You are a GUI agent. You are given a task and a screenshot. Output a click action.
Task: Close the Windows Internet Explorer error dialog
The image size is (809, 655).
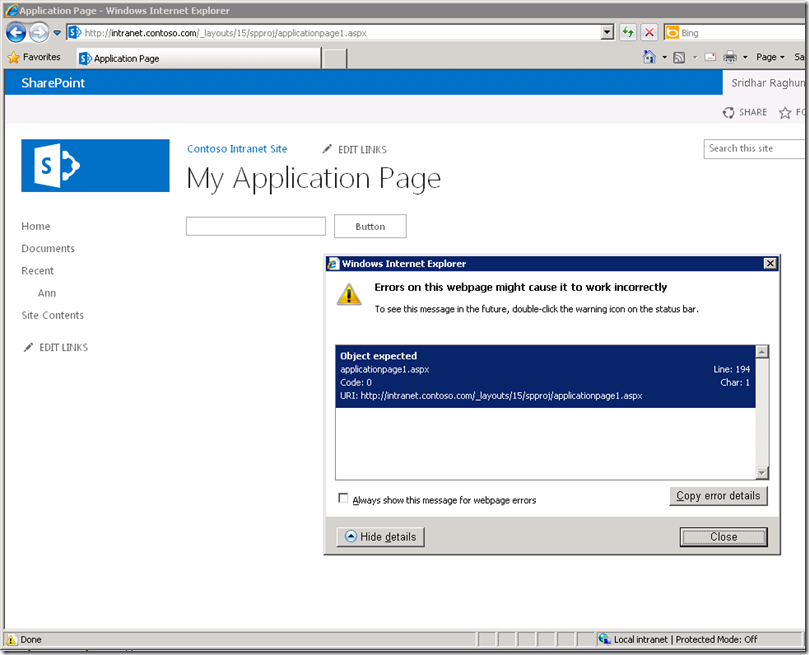click(770, 264)
